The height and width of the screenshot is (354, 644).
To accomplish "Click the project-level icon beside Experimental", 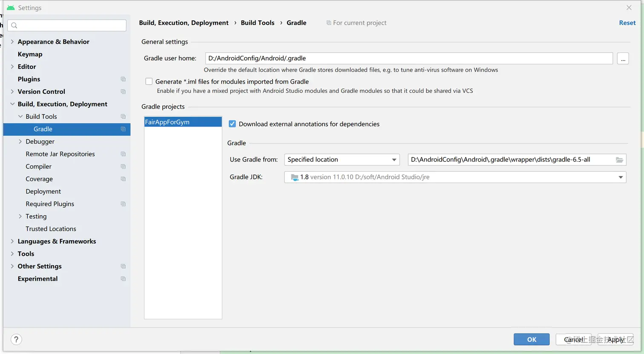I will [x=123, y=279].
